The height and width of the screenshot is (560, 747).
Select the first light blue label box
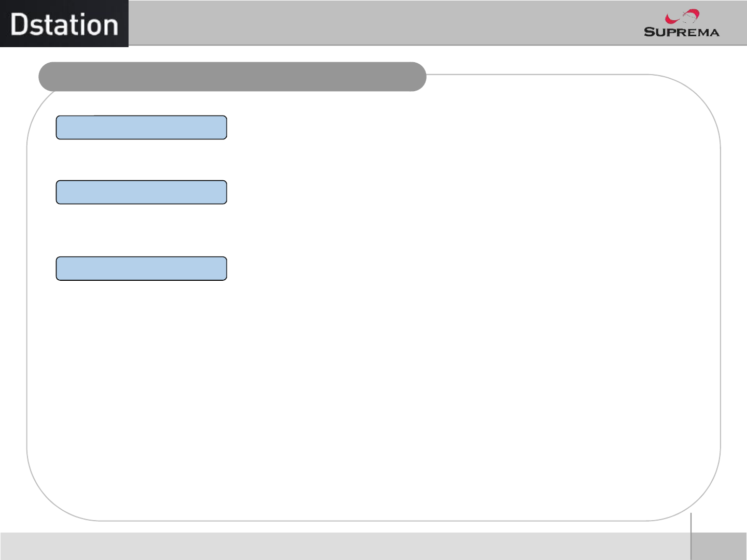(142, 127)
